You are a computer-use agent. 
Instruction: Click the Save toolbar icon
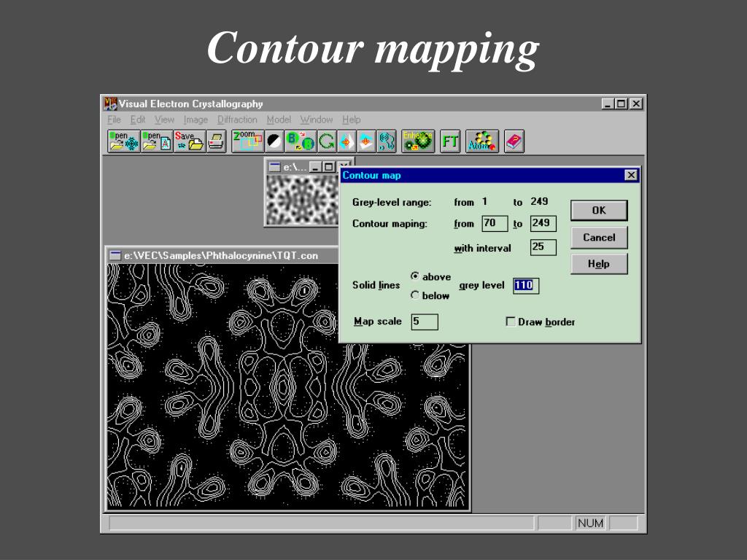(190, 141)
